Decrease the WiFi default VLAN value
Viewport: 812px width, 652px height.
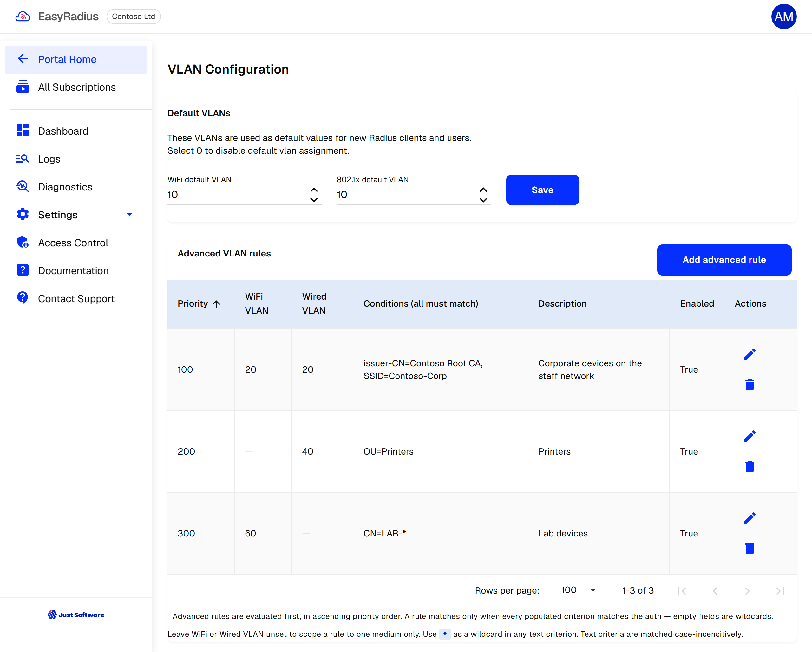(x=314, y=200)
